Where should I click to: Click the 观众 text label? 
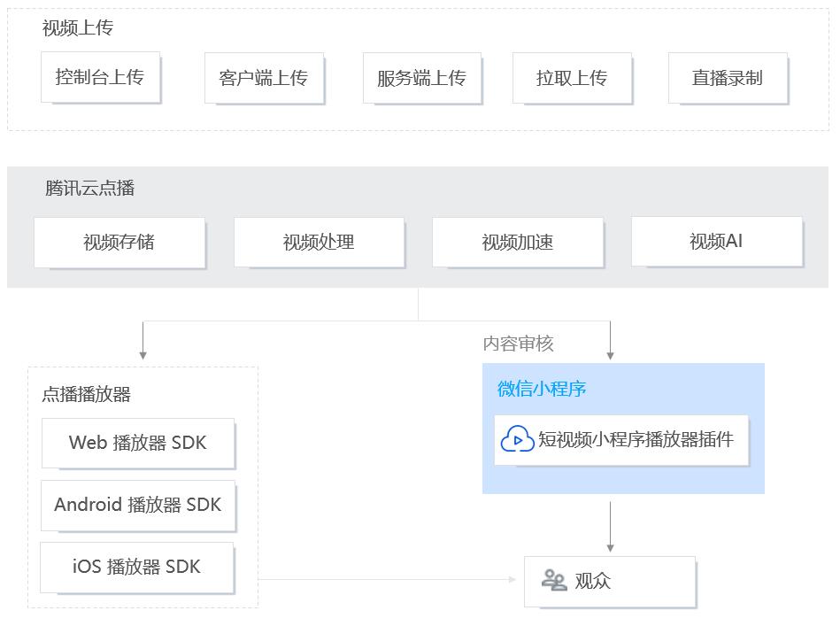point(592,581)
